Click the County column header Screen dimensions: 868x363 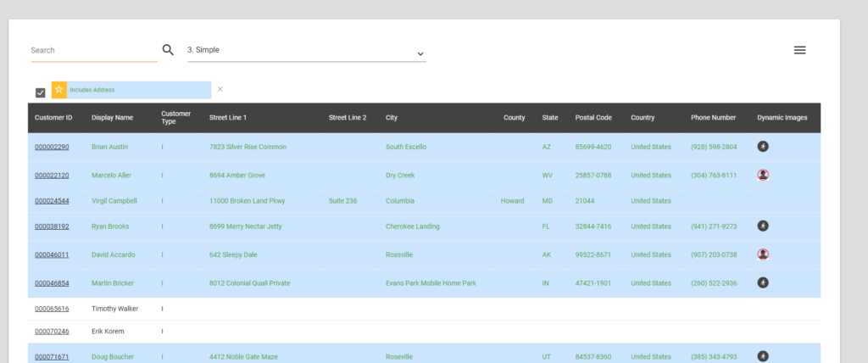(x=515, y=118)
